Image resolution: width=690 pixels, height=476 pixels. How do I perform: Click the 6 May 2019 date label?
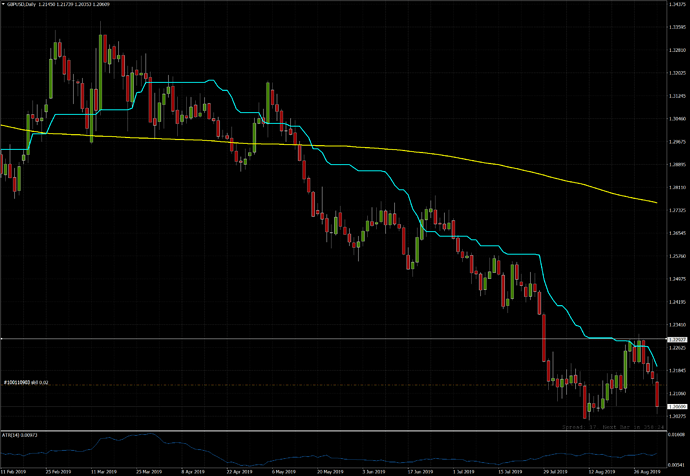point(285,469)
